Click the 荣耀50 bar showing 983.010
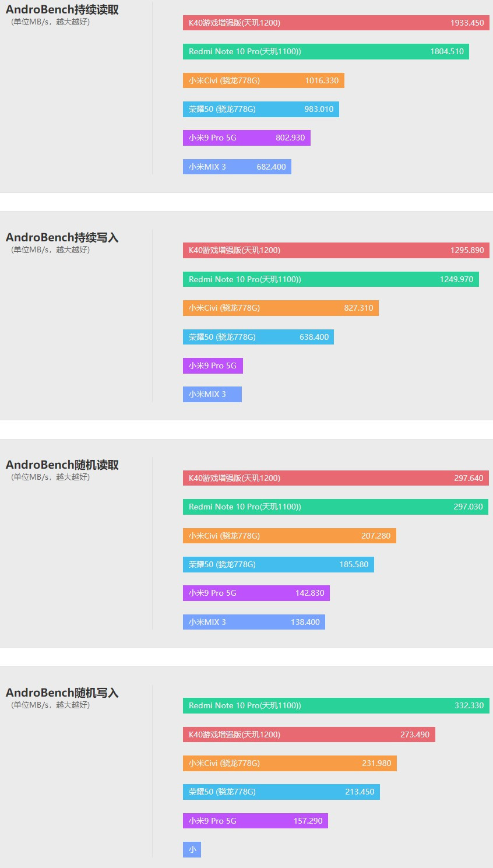This screenshot has height=868, width=493. point(261,109)
